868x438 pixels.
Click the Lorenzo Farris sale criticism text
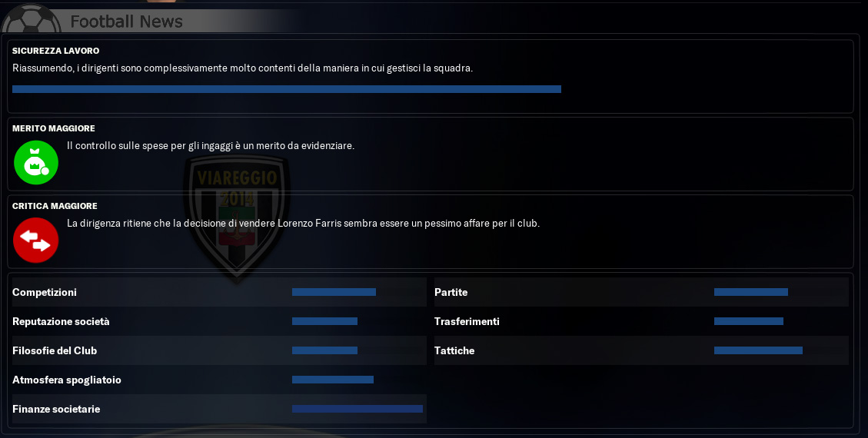pos(303,224)
